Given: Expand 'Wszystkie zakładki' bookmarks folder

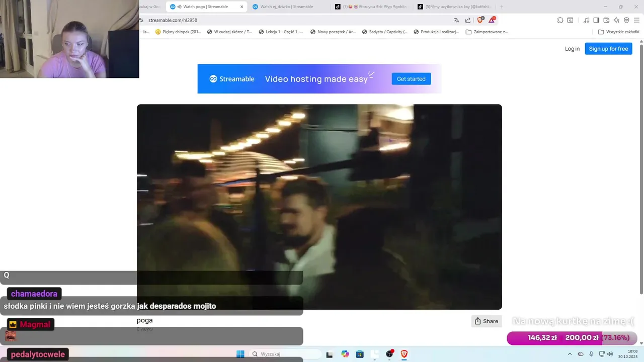Looking at the screenshot, I should tap(619, 32).
